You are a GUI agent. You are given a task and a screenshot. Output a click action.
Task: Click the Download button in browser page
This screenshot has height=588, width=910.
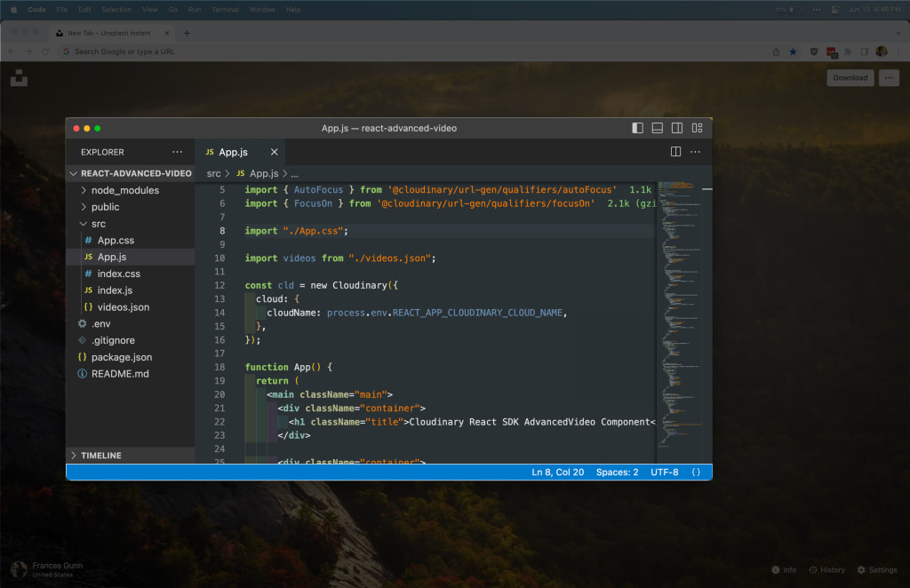850,77
